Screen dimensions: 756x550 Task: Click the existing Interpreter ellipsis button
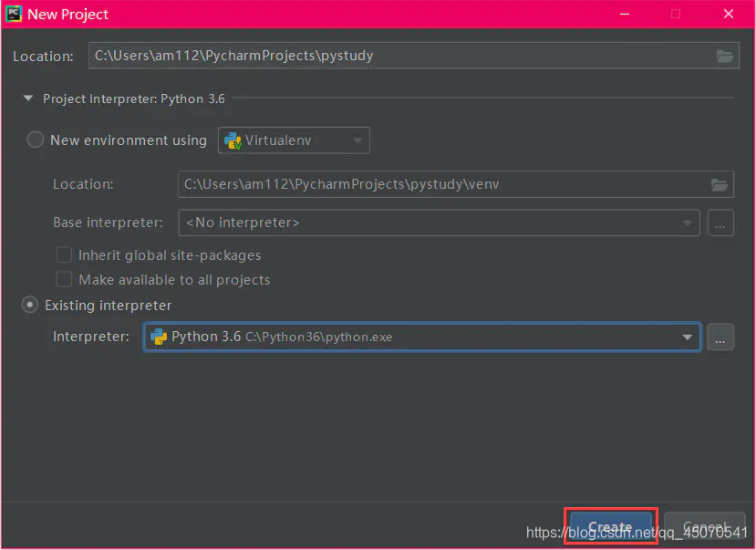(x=720, y=337)
